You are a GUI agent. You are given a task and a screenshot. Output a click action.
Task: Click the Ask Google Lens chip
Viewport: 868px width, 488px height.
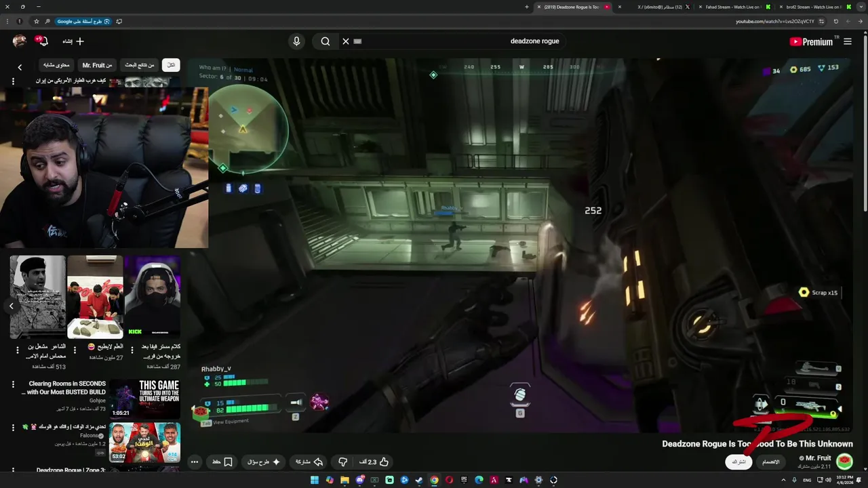[83, 21]
